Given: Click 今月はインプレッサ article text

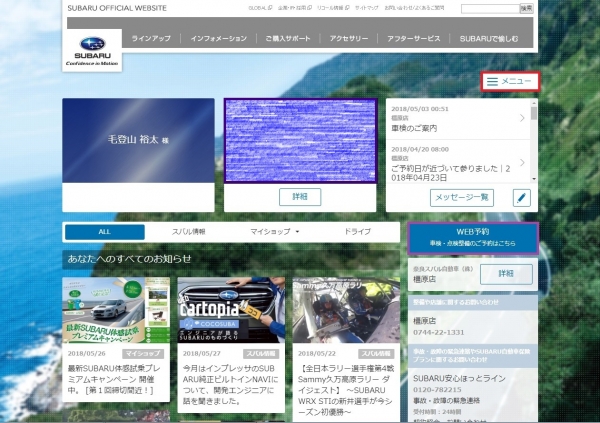Looking at the screenshot, I should [x=230, y=385].
